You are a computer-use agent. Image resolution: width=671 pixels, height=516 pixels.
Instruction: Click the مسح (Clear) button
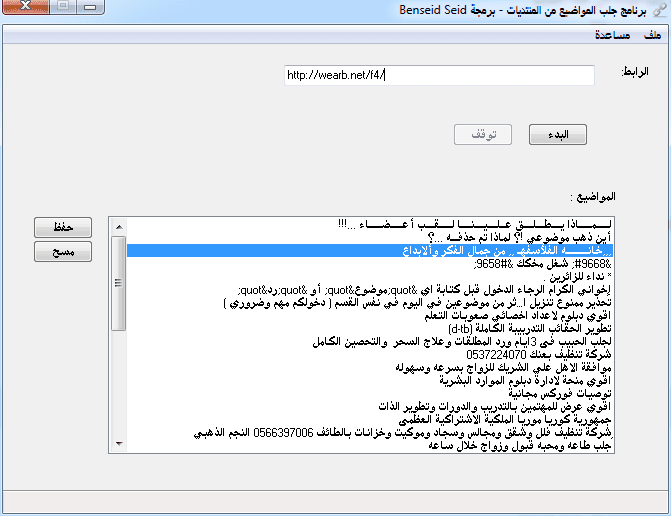[x=63, y=252]
